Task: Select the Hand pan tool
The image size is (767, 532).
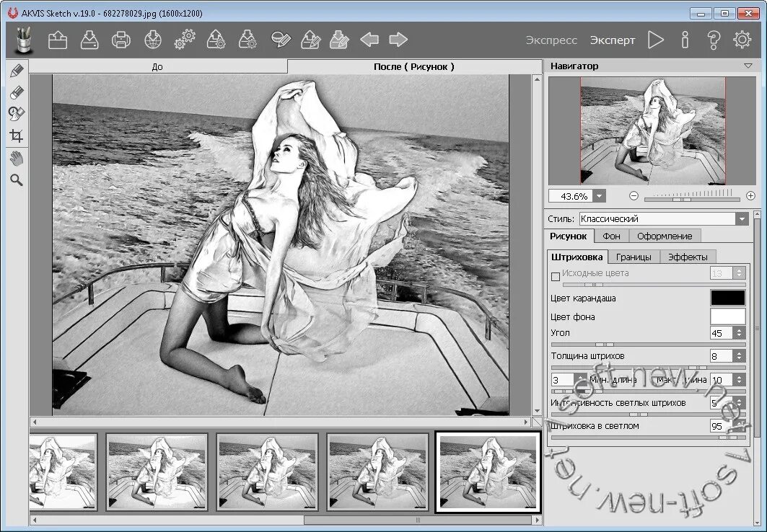Action: click(17, 159)
